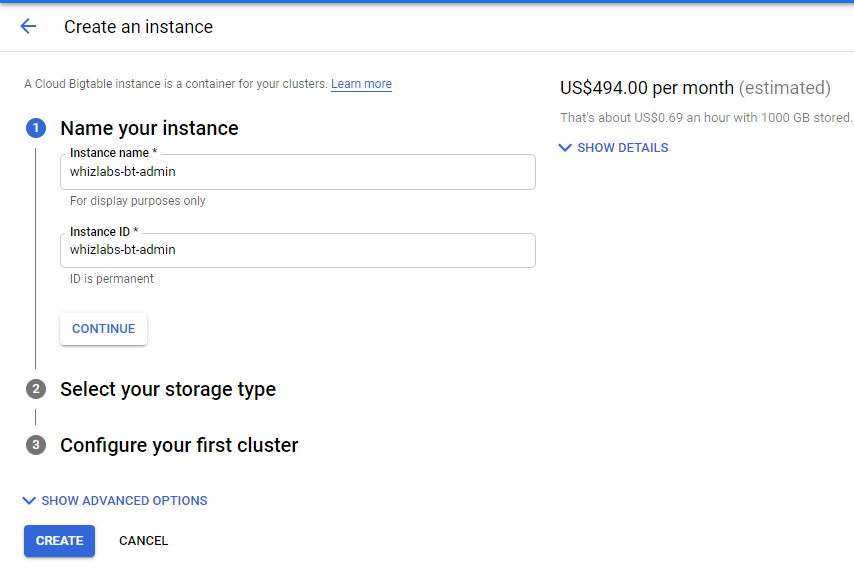Click the back arrow icon
The height and width of the screenshot is (578, 854).
[x=28, y=27]
